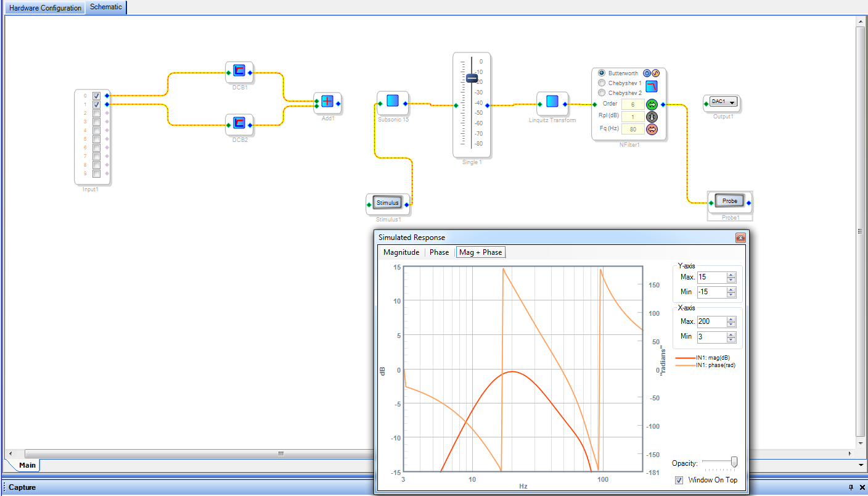Screen dimensions: 868x496
Task: Select the Chebyshev 1 filter option
Action: point(602,83)
